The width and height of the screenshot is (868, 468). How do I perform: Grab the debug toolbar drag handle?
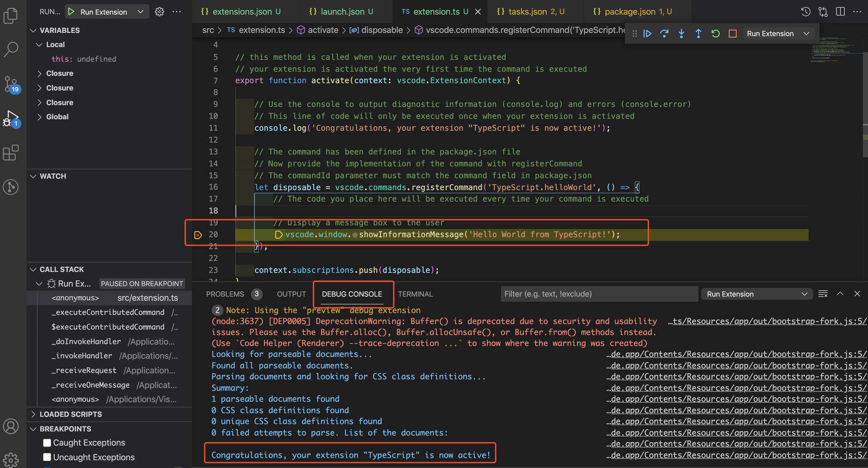(x=634, y=33)
